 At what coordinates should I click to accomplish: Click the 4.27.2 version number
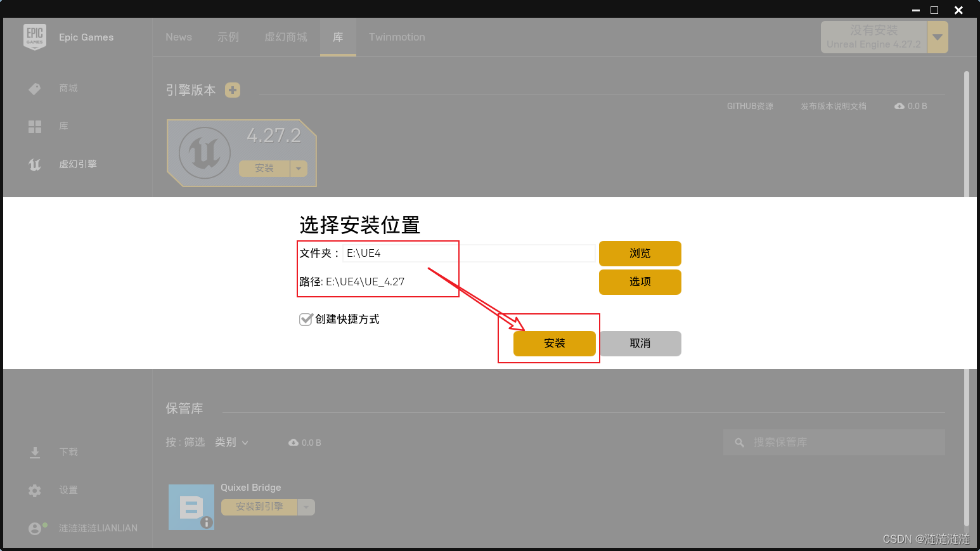[274, 135]
